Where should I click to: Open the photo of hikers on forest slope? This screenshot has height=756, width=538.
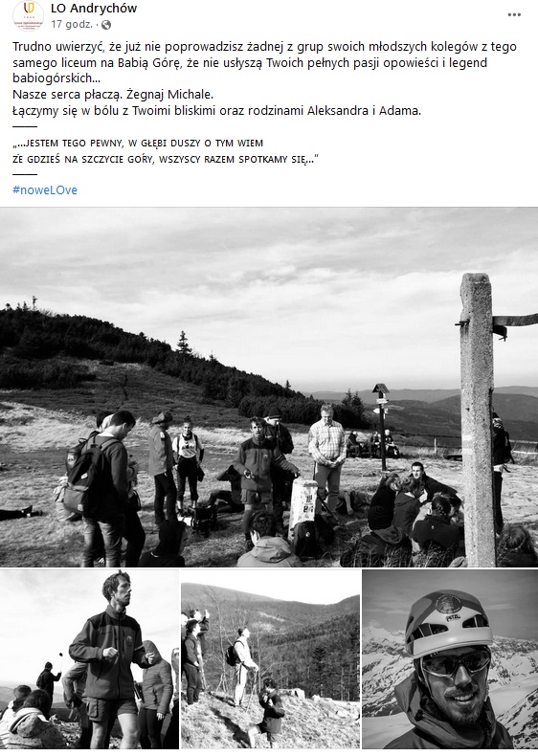click(x=271, y=659)
